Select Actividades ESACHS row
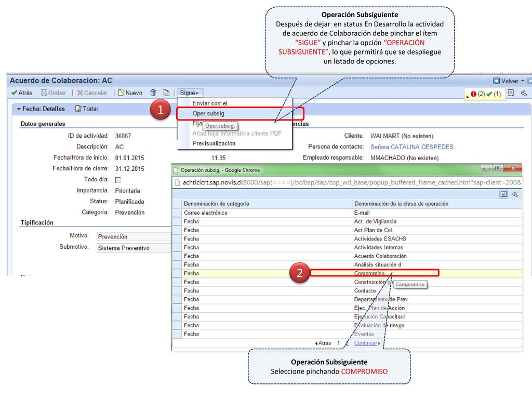Screen dimensions: 532x399 (347, 238)
